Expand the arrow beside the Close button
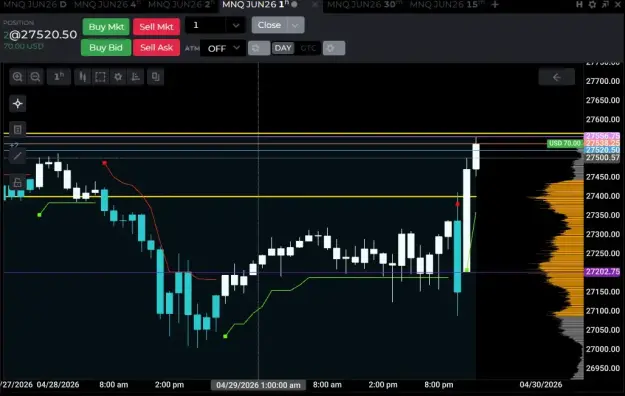 click(295, 25)
